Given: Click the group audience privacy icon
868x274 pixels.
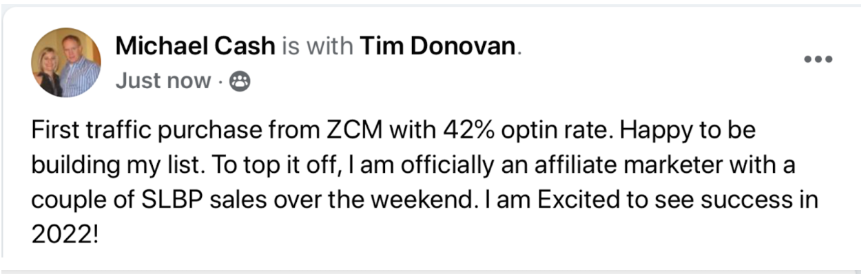Looking at the screenshot, I should 240,82.
